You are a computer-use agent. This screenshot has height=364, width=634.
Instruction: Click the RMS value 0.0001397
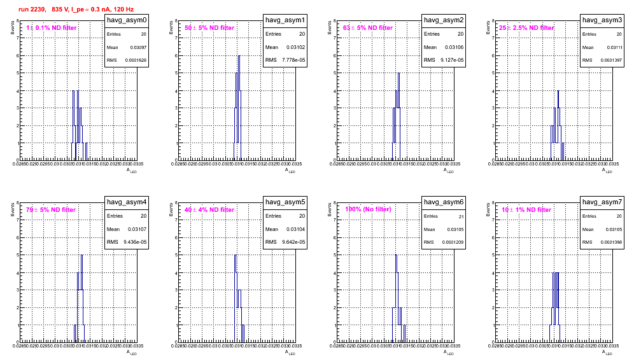(x=612, y=60)
